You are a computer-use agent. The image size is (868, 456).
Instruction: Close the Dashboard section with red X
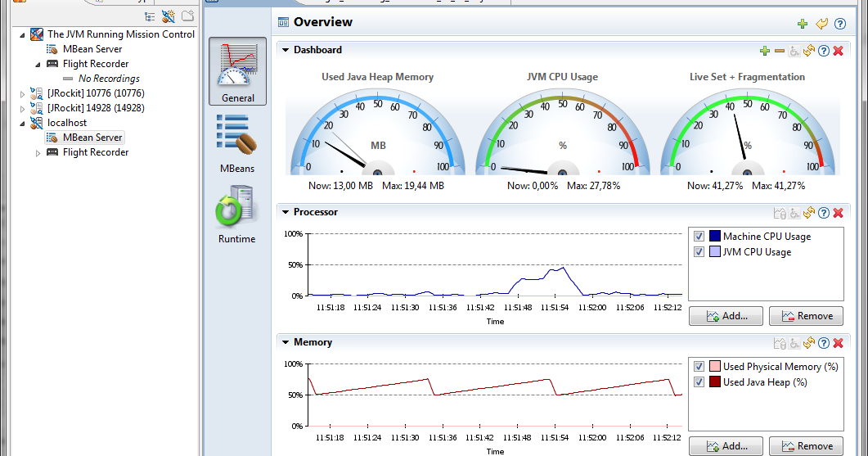(x=838, y=51)
